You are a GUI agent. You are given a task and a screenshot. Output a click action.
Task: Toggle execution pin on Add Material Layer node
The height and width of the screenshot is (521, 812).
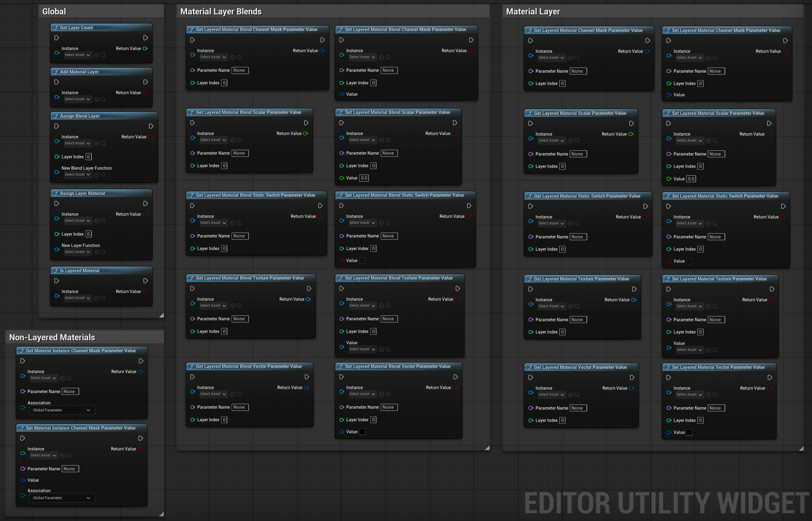coord(57,81)
